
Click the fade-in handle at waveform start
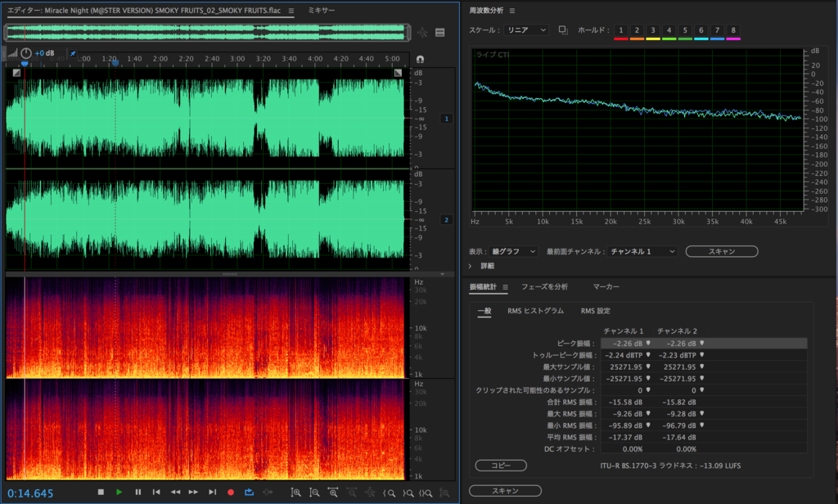(x=16, y=73)
